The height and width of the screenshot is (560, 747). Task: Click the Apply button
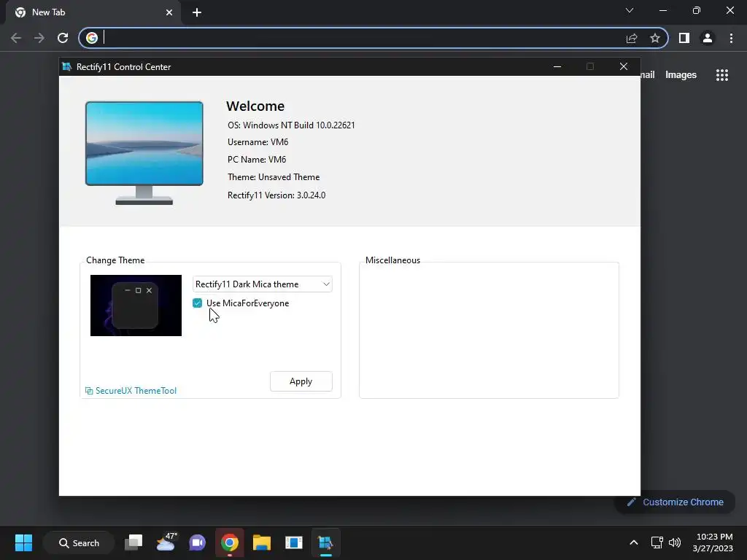pos(301,381)
